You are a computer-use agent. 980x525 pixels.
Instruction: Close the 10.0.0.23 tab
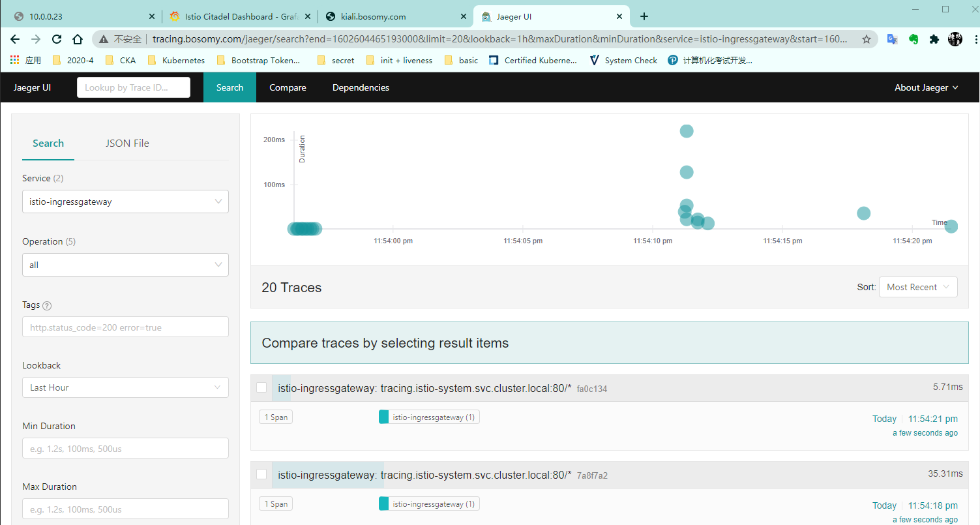151,16
